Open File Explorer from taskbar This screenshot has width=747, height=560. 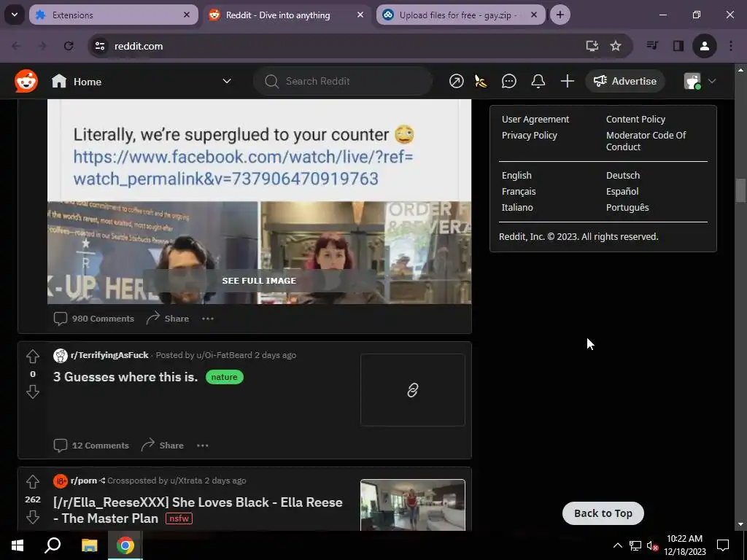tap(89, 545)
